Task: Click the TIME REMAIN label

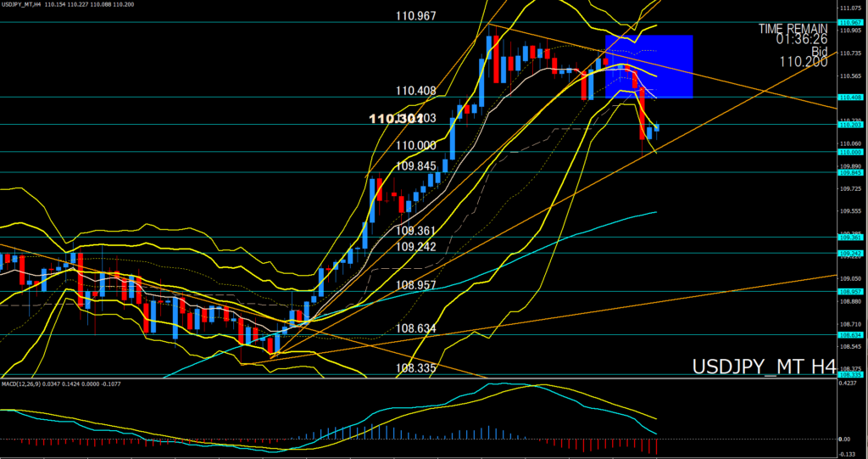Action: tap(793, 28)
